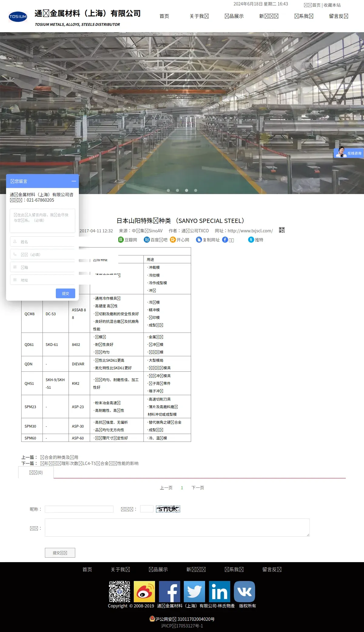
Task: Click the 沪ICP 17053127号-1 link
Action: [x=182, y=626]
